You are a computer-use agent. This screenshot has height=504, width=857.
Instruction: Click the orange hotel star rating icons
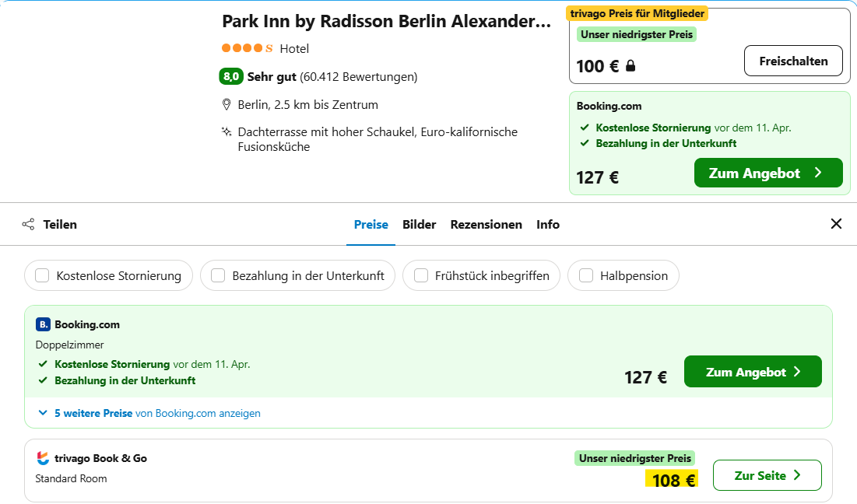pyautogui.click(x=241, y=48)
